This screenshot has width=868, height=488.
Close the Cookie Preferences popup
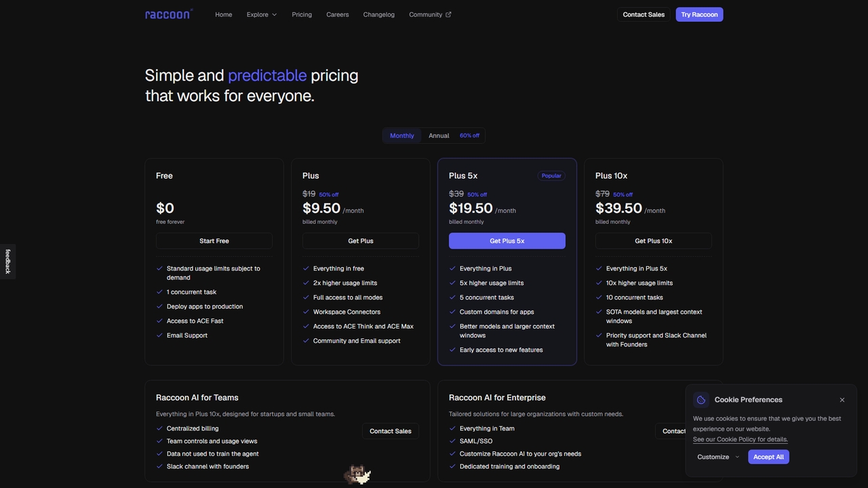(842, 400)
